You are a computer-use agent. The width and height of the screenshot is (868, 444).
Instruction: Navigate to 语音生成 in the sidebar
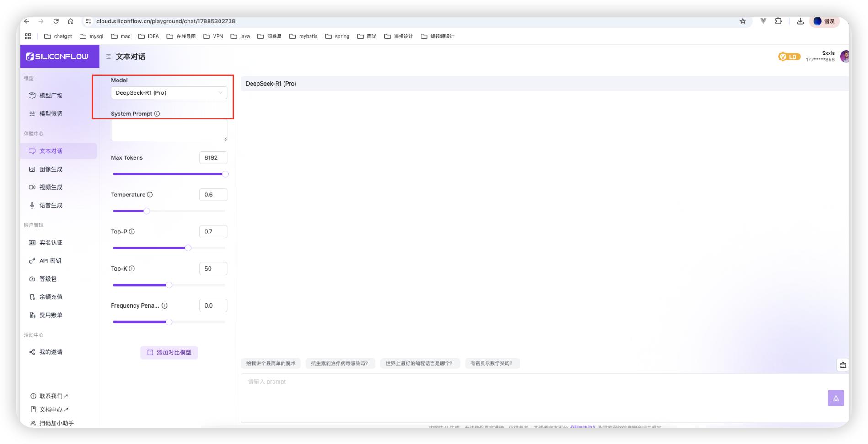pos(59,206)
